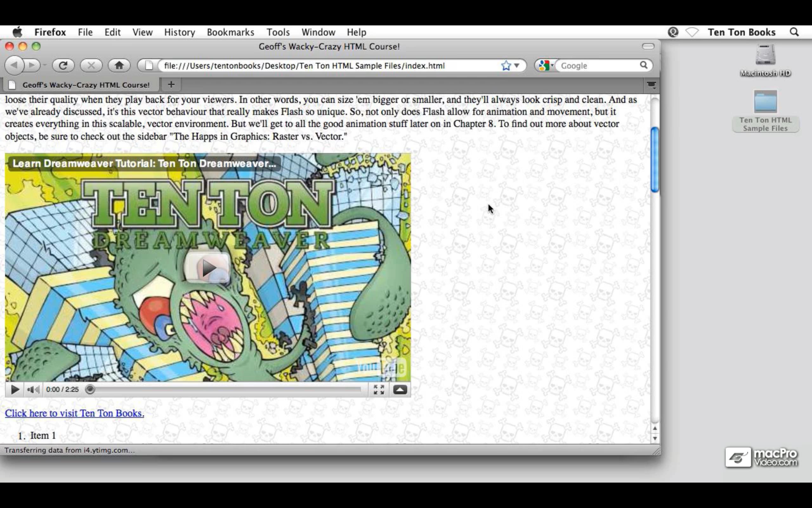Click the Spotlight search magnifier

pos(794,32)
